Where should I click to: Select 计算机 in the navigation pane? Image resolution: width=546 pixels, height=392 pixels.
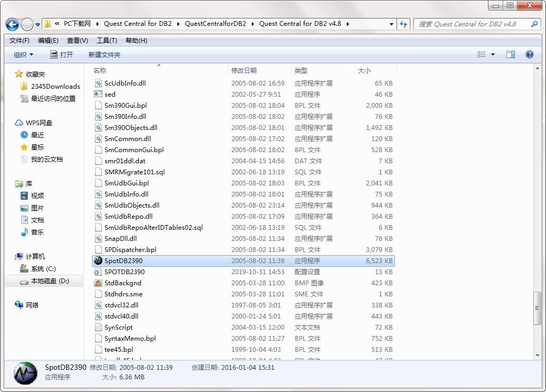click(x=30, y=256)
